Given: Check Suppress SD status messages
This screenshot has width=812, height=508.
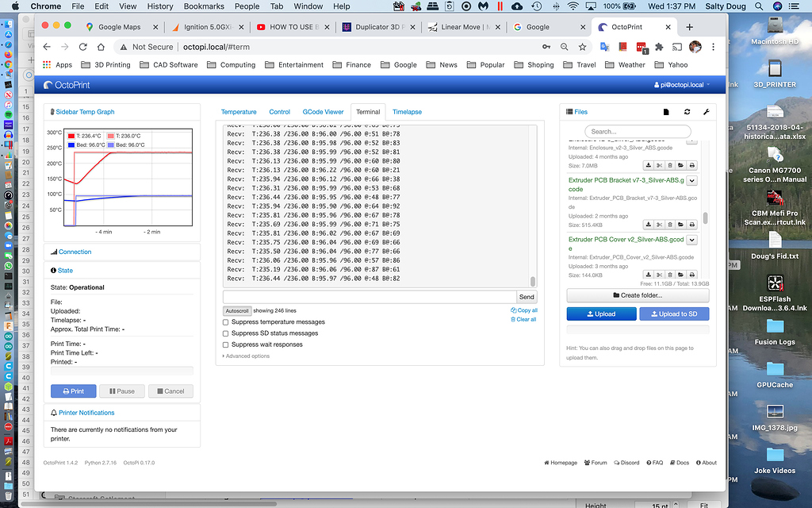Looking at the screenshot, I should (x=226, y=333).
